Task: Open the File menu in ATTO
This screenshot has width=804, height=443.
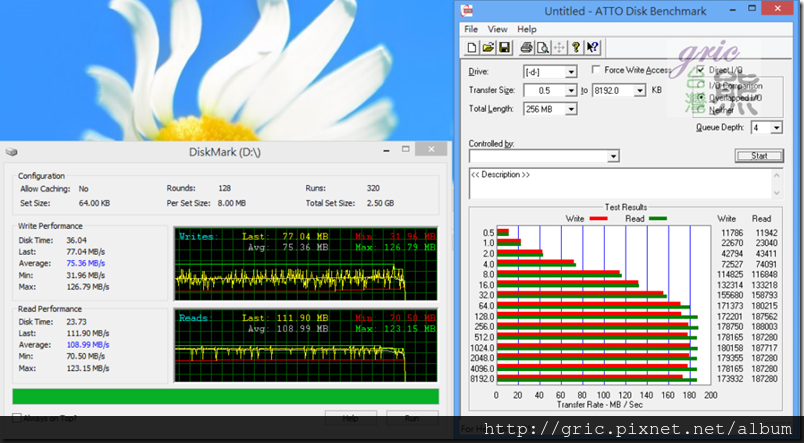Action: click(471, 29)
